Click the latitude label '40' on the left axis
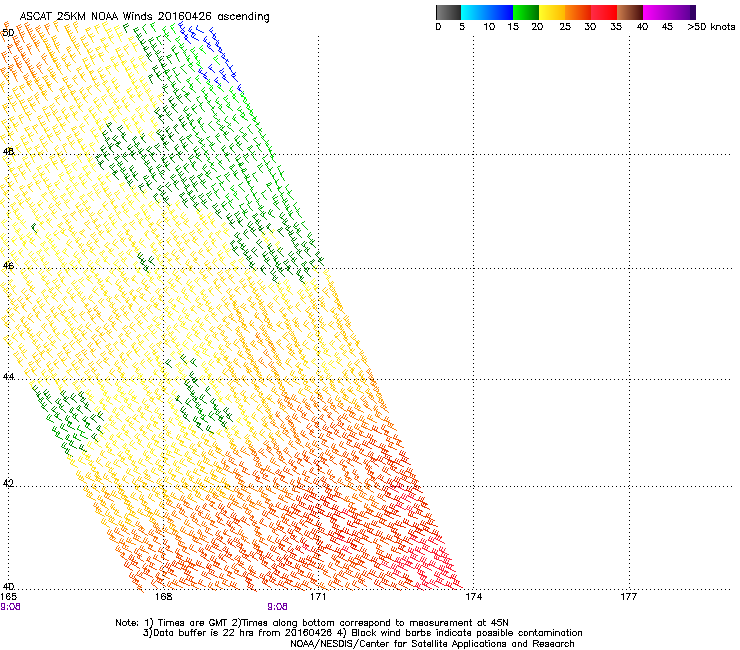Viewport: 740px width, 650px height. click(x=8, y=586)
